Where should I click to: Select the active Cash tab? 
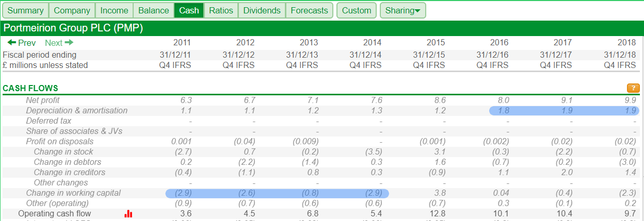[189, 10]
